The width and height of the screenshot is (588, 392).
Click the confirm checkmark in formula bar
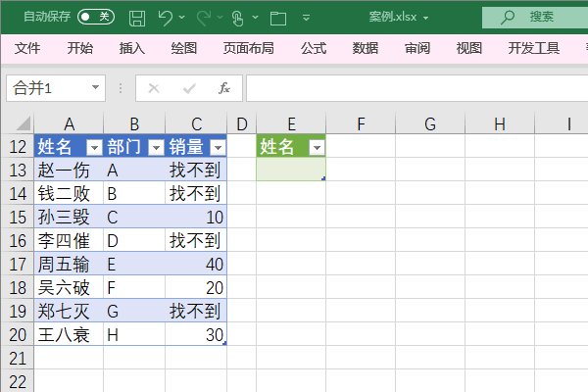(x=189, y=88)
